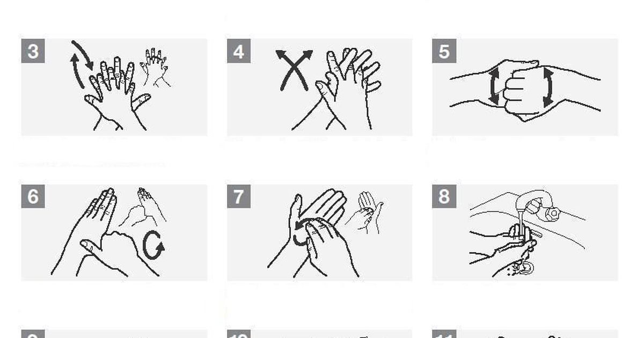The height and width of the screenshot is (338, 644).
Task: Click the step 5 number badge
Action: 444,51
